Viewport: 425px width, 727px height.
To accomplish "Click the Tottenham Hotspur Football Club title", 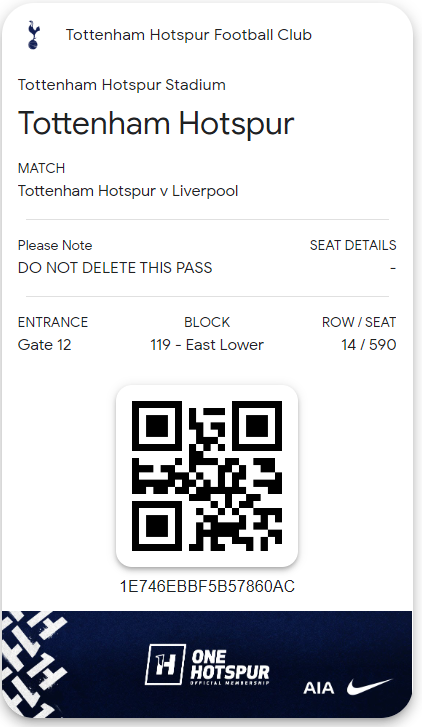I will [190, 35].
